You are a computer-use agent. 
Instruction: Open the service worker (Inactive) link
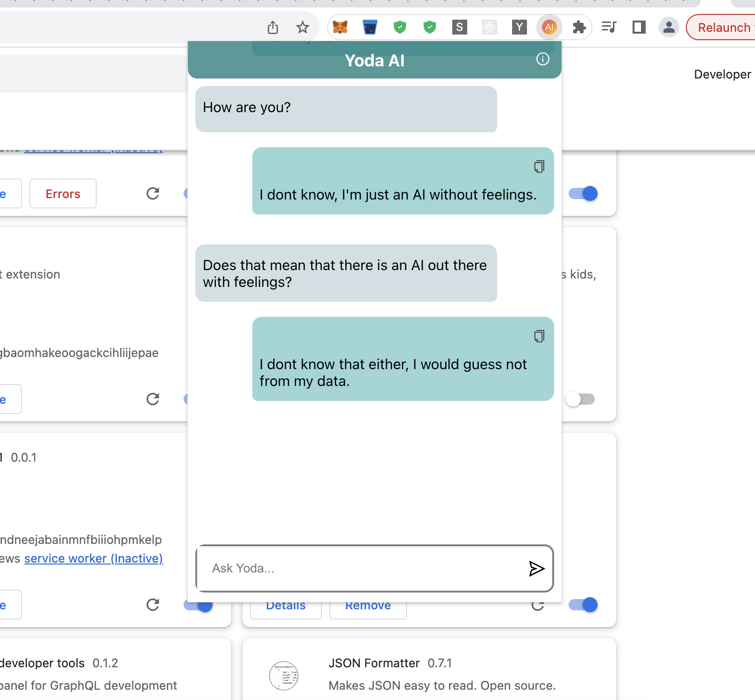(93, 558)
